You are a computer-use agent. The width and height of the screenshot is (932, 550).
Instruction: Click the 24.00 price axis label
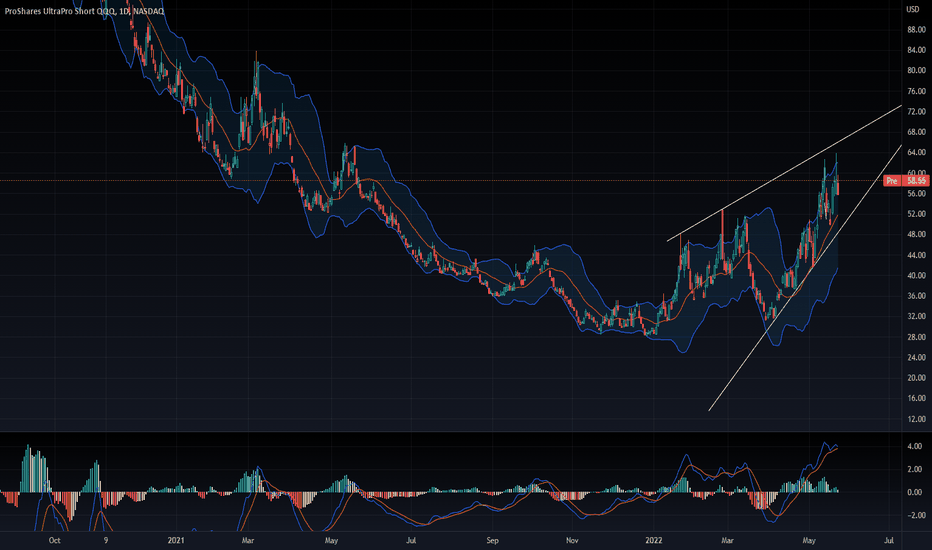916,357
